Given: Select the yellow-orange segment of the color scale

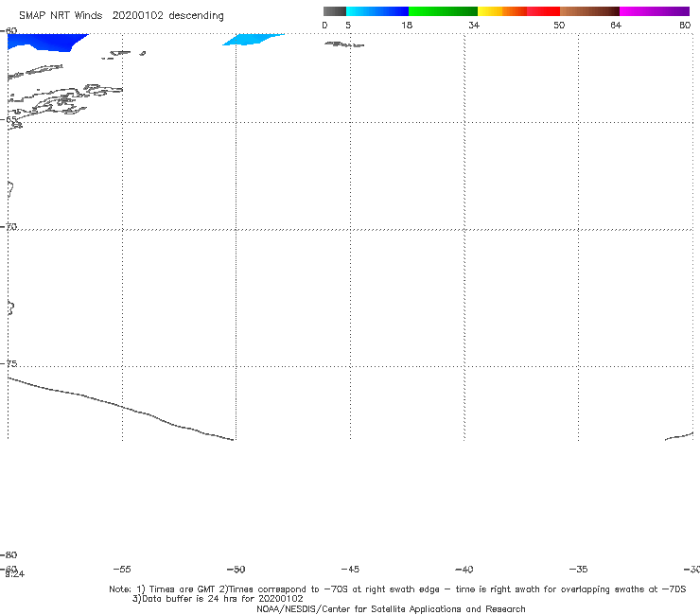Looking at the screenshot, I should click(502, 11).
